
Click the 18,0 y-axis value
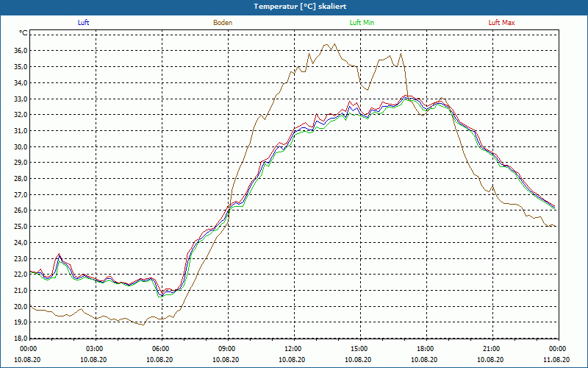point(21,339)
